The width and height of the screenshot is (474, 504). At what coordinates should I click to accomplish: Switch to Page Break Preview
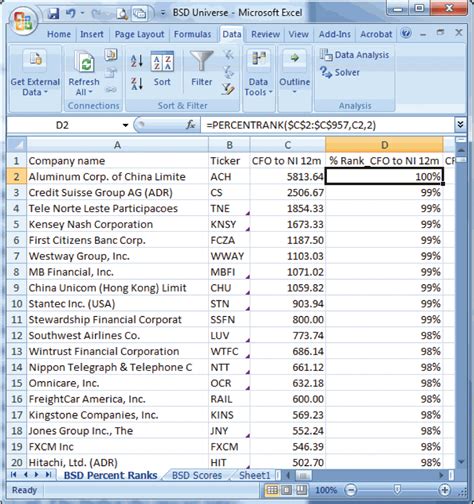(x=301, y=490)
